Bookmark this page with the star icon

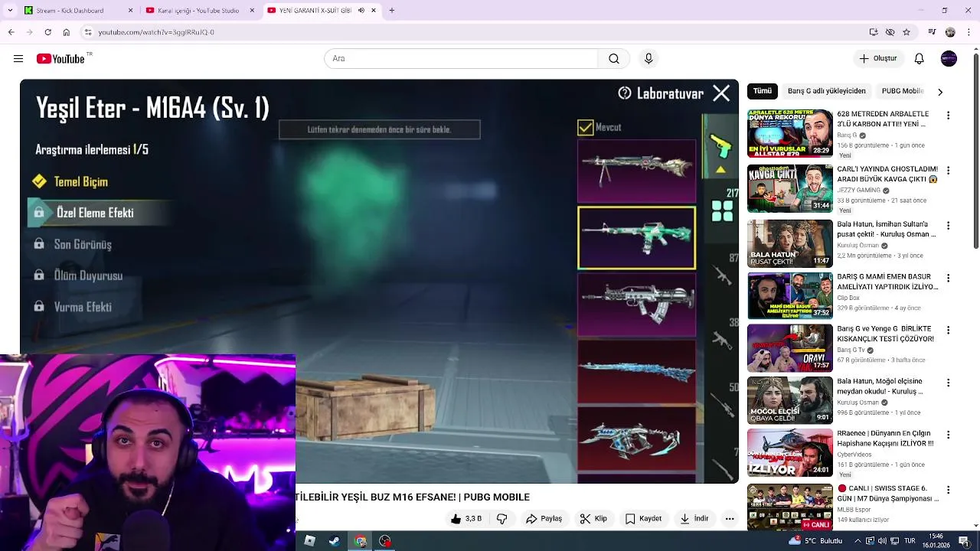(x=906, y=32)
